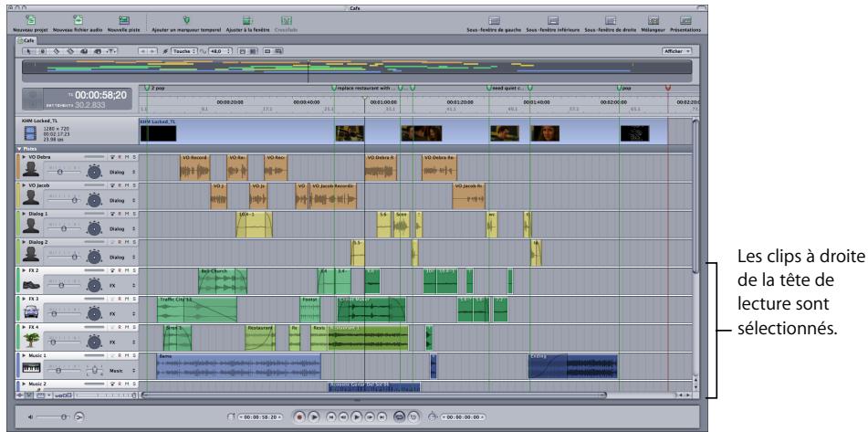Expand the VO Jacob track

point(24,185)
